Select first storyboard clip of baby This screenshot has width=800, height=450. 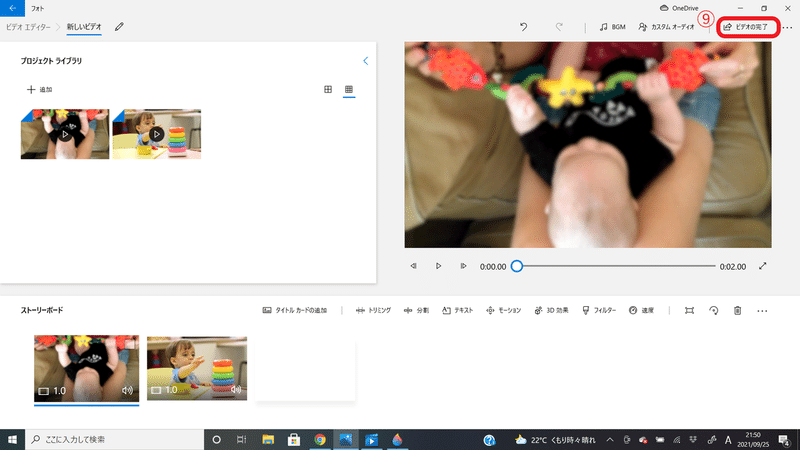point(86,368)
